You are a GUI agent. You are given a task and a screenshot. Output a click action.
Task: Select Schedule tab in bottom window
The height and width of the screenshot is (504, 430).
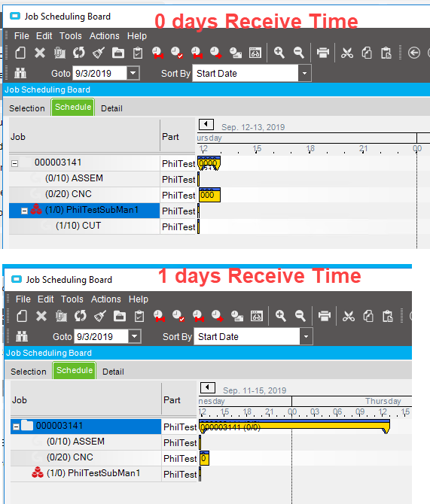coord(75,370)
